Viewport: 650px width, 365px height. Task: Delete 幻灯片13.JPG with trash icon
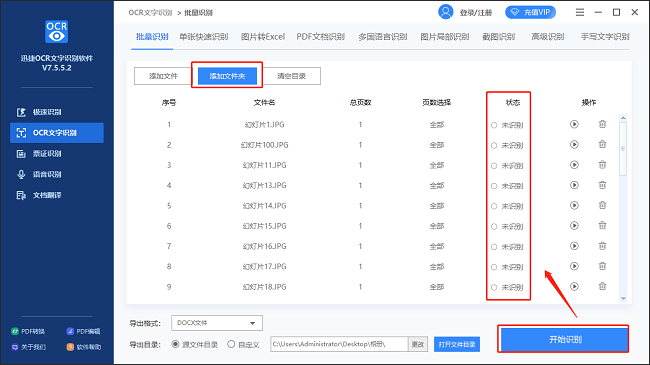pos(602,185)
